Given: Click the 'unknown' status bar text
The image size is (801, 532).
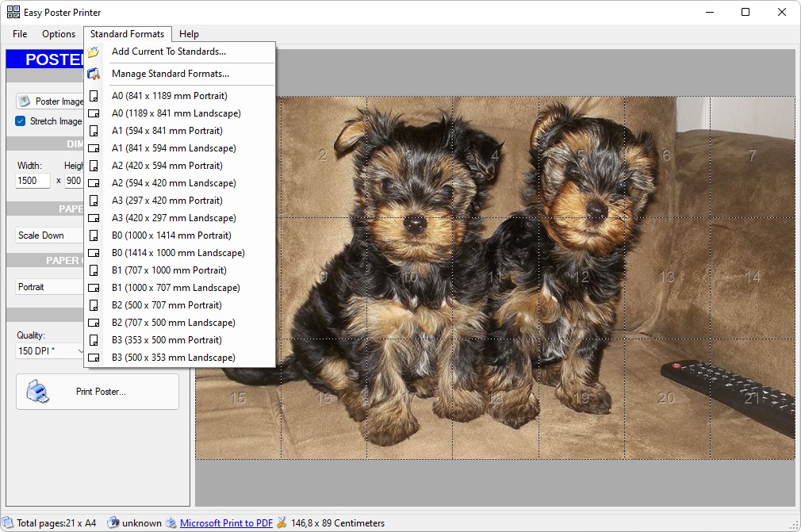Looking at the screenshot, I should click(x=141, y=522).
